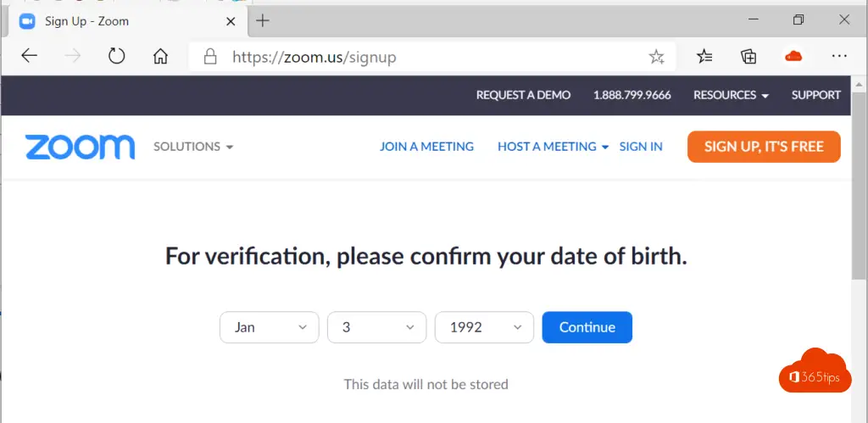Expand Host a Meeting dropdown
868x423 pixels.
553,147
